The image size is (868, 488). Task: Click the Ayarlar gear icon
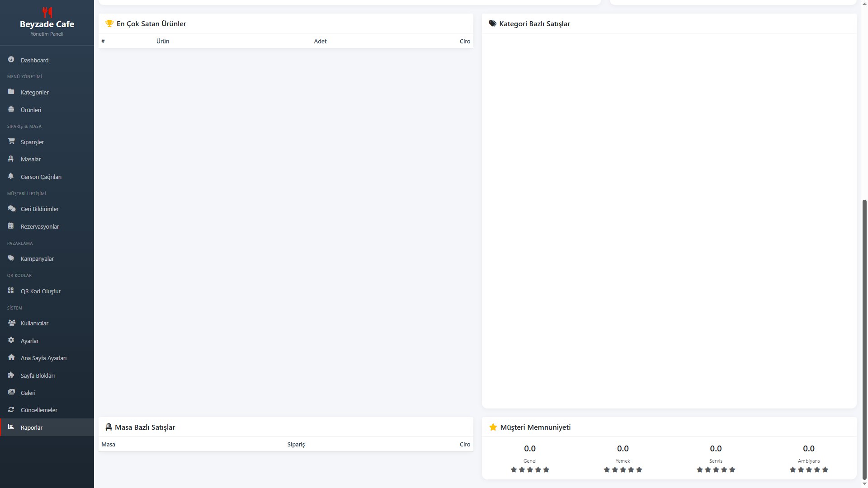11,340
